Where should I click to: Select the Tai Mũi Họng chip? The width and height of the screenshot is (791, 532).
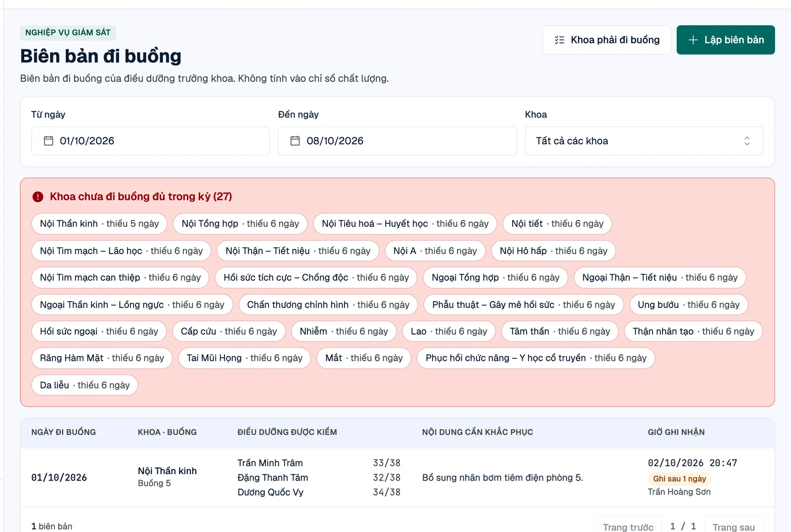tap(244, 358)
